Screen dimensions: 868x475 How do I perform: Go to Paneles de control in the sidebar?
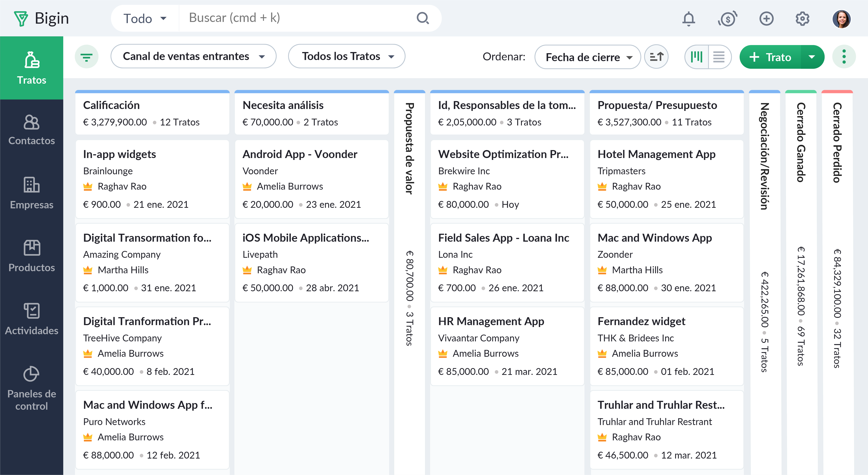(x=32, y=388)
